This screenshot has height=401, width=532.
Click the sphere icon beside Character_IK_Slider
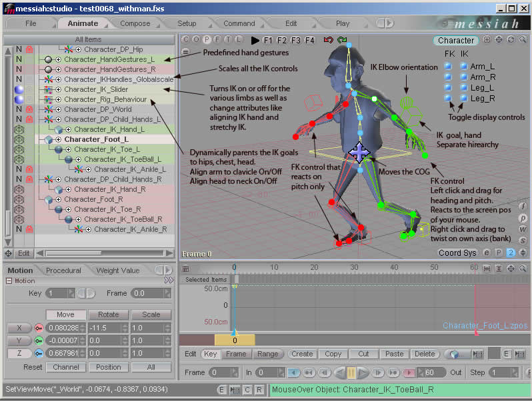coord(19,89)
